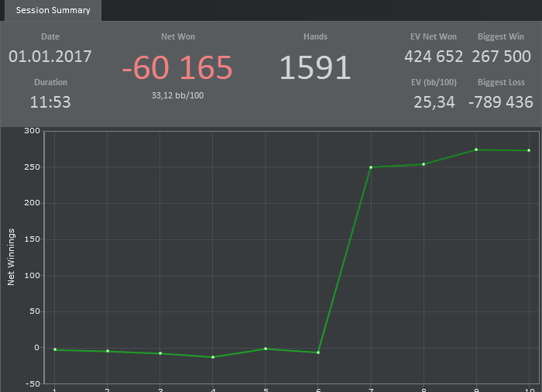This screenshot has width=542, height=392.
Task: Select the graph data point at session 6
Action: 318,352
